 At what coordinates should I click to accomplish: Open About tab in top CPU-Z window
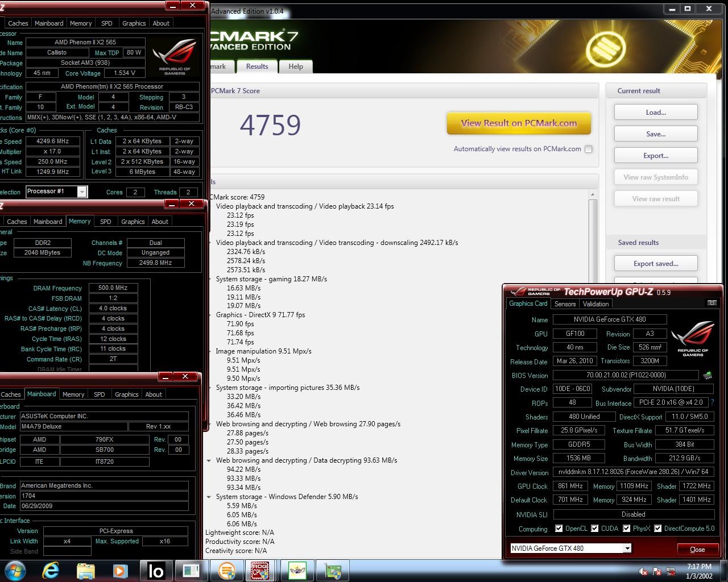click(x=161, y=23)
